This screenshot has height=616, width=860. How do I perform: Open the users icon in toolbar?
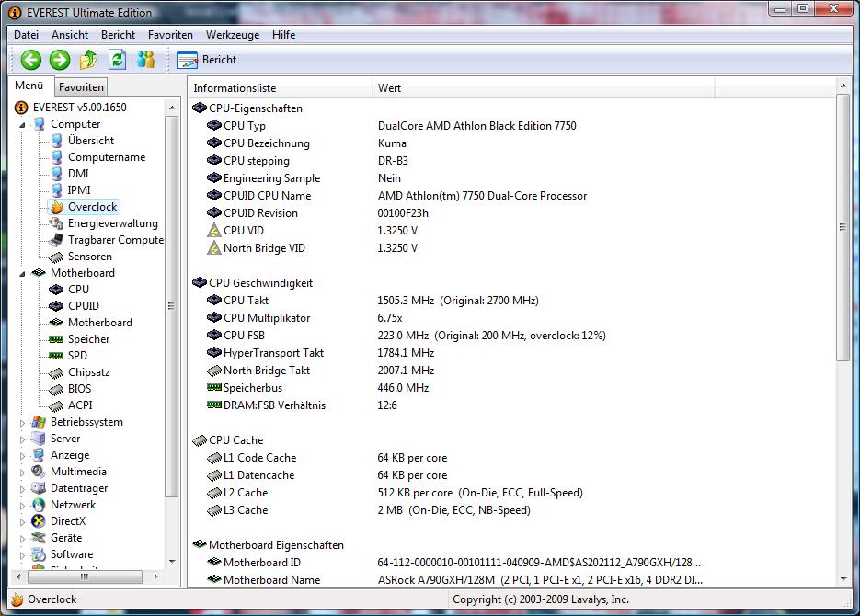coord(146,60)
